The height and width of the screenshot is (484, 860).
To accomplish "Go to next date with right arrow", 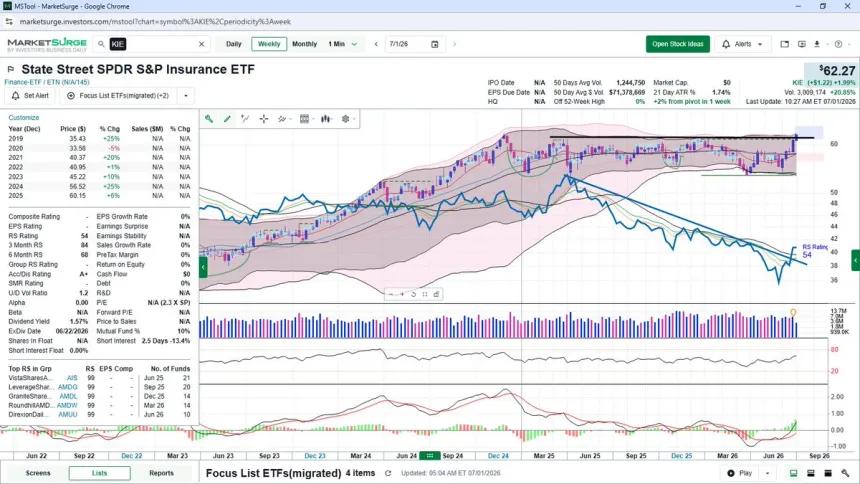I will [x=454, y=44].
